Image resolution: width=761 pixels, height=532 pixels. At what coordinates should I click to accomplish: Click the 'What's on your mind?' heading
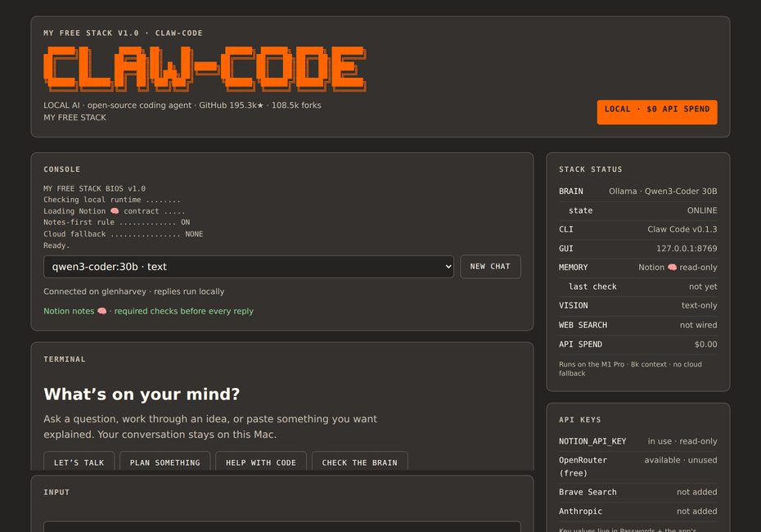pos(142,394)
